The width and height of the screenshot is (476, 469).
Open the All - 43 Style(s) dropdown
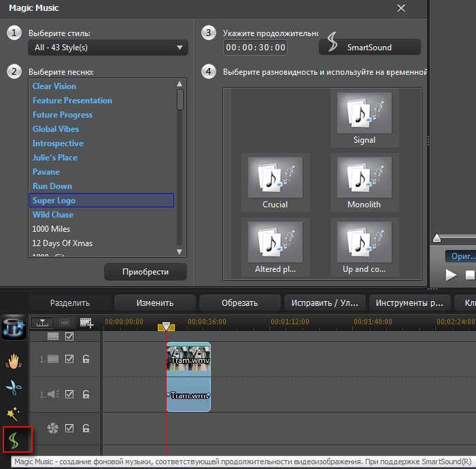[108, 48]
